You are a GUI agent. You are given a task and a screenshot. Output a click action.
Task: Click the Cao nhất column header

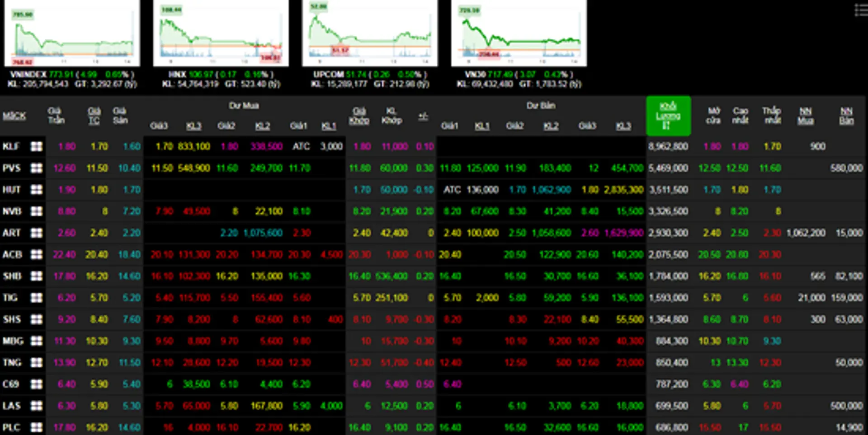(x=741, y=116)
